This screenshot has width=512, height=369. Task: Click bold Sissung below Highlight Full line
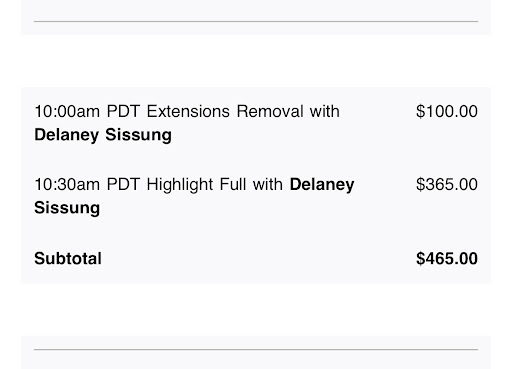(x=67, y=208)
